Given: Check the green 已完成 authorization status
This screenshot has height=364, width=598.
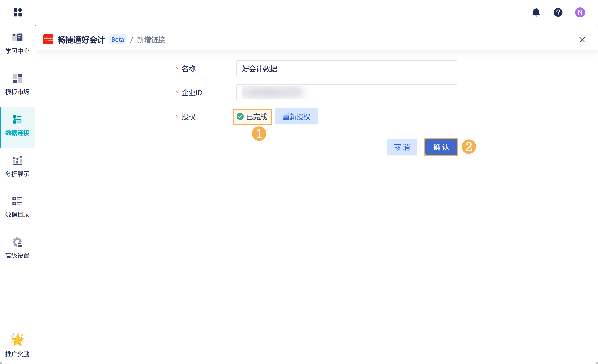Looking at the screenshot, I should (252, 117).
